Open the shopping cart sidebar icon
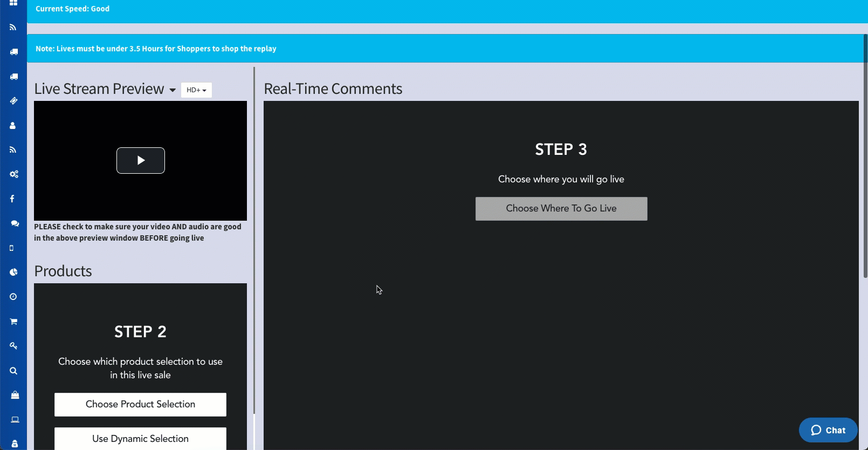 tap(13, 322)
